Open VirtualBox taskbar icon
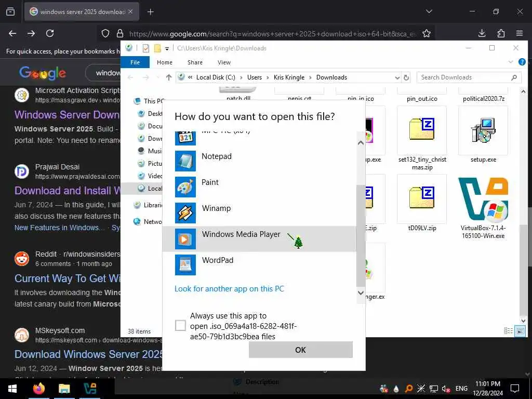The image size is (532, 399). [x=90, y=389]
